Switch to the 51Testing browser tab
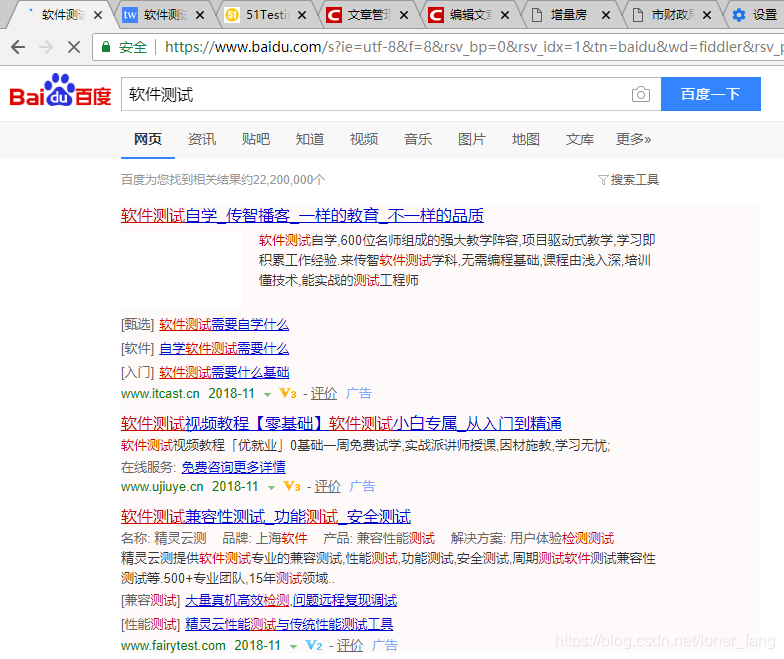This screenshot has width=784, height=659. [x=267, y=15]
